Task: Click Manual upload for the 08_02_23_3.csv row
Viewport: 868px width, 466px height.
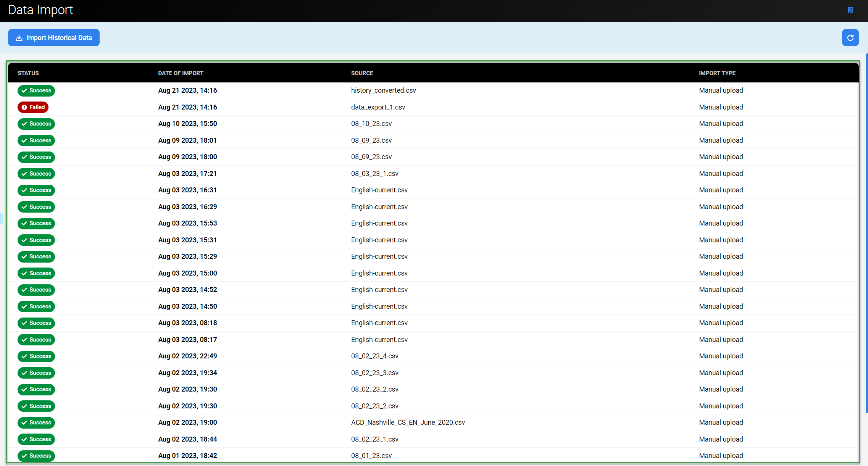Action: 721,373
